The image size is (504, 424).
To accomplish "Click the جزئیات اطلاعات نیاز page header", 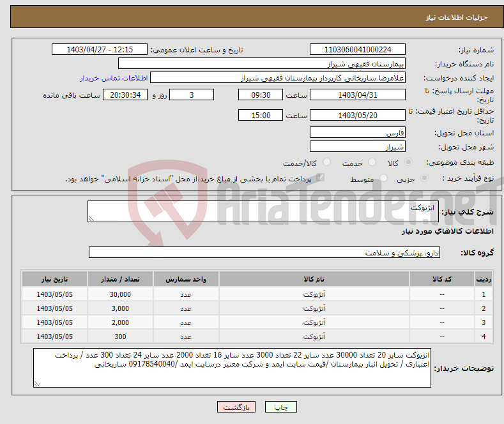I will pos(457,17).
